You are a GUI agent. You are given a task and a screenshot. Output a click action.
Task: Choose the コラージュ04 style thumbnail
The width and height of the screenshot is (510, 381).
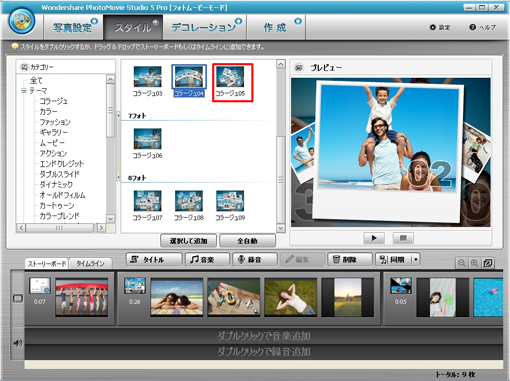(189, 77)
